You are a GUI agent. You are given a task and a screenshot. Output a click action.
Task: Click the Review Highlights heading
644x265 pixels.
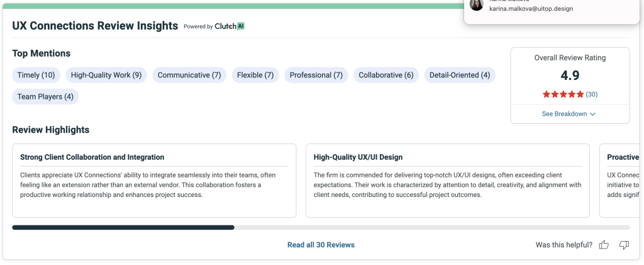point(51,130)
